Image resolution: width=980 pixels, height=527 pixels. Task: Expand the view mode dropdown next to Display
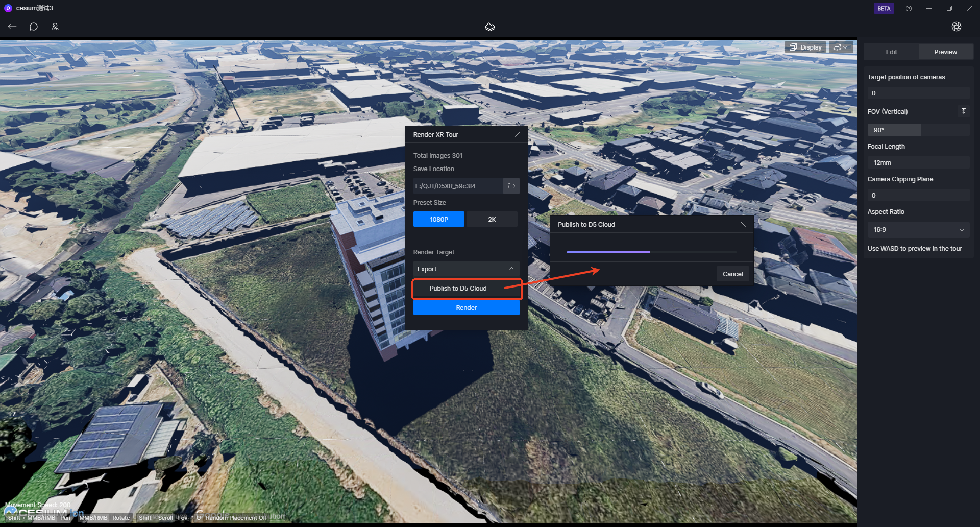(x=841, y=47)
